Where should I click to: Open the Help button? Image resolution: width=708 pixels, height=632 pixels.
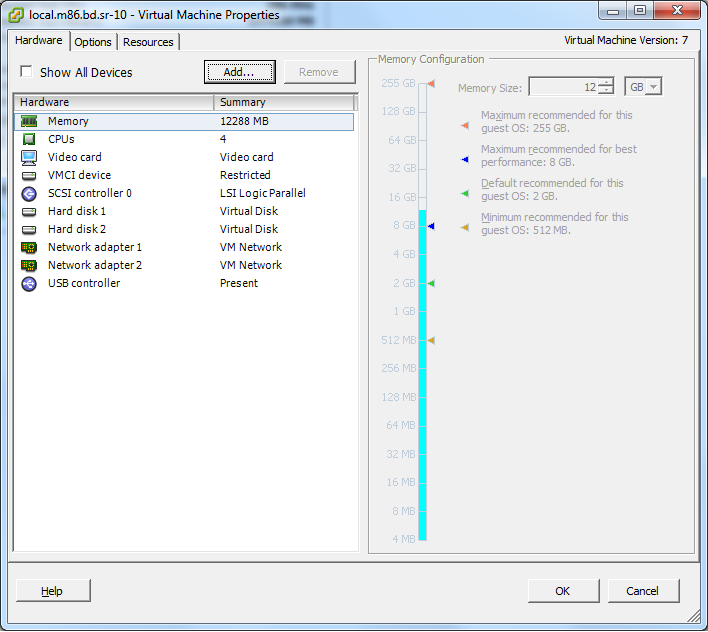tap(53, 591)
